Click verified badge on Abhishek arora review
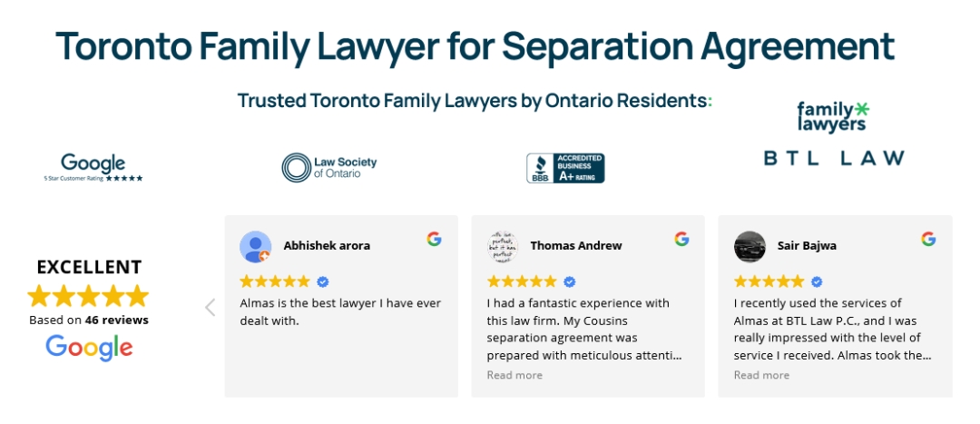The height and width of the screenshot is (424, 980). pos(323,281)
